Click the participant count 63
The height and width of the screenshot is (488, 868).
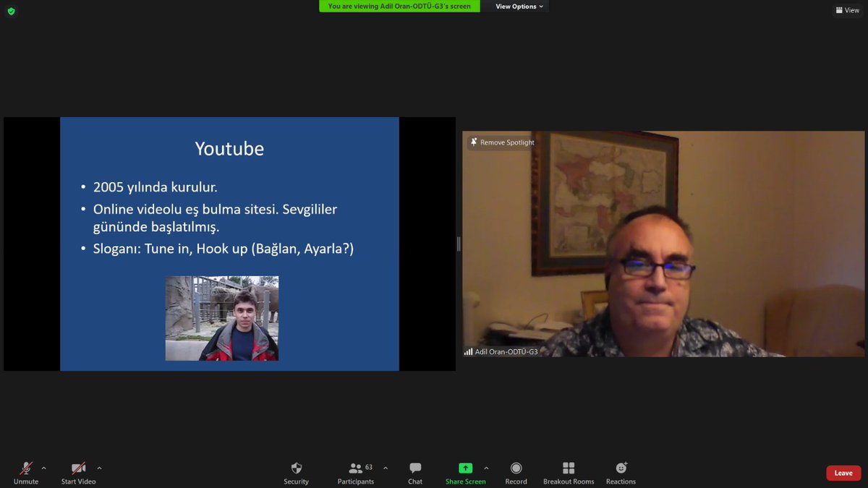click(x=369, y=467)
